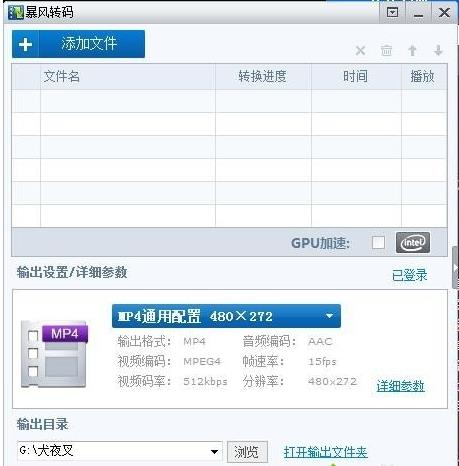Click the 添加文件 add file button
The height and width of the screenshot is (466, 459).
(78, 44)
